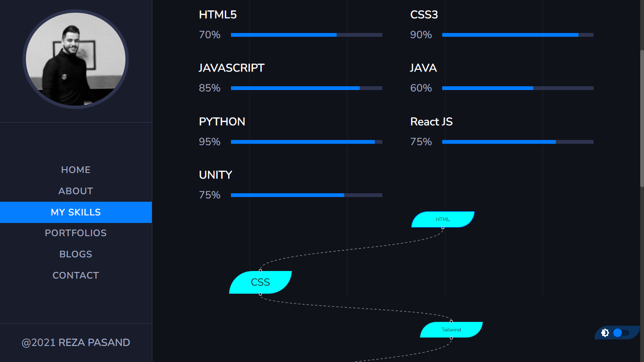Click the HTML node in the diagram
This screenshot has width=644, height=362.
(441, 218)
